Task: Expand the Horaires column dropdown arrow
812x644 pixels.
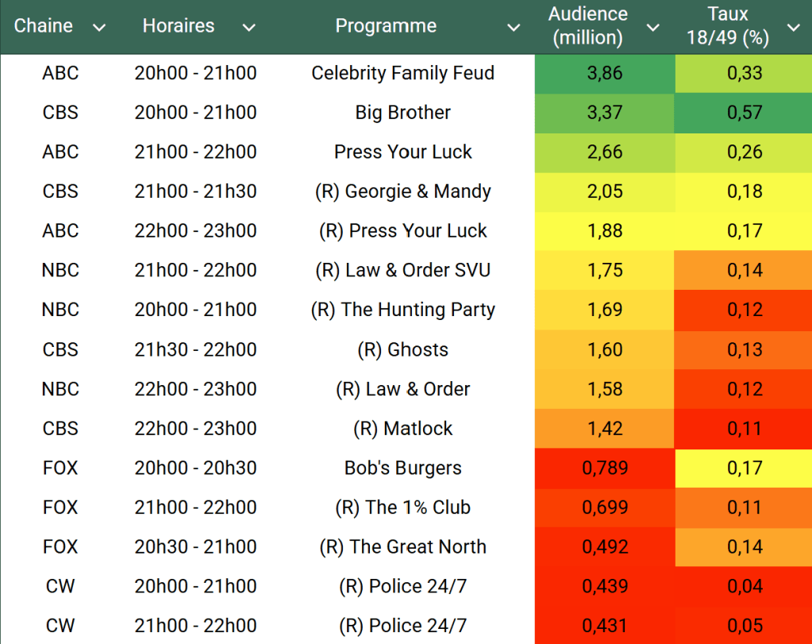Action: (x=248, y=28)
